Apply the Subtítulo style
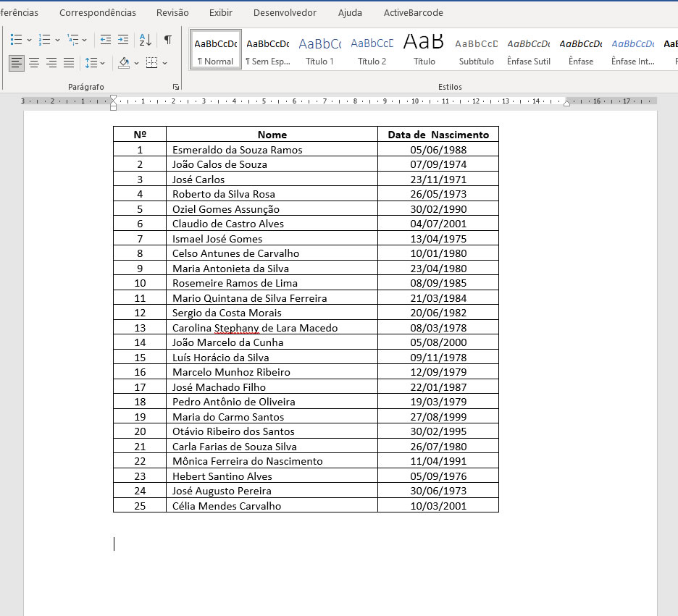Viewport: 678px width, 616px height. pos(477,51)
